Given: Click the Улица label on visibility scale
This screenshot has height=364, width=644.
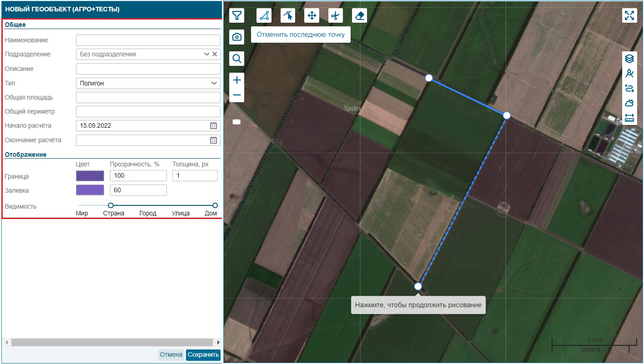Looking at the screenshot, I should 181,213.
